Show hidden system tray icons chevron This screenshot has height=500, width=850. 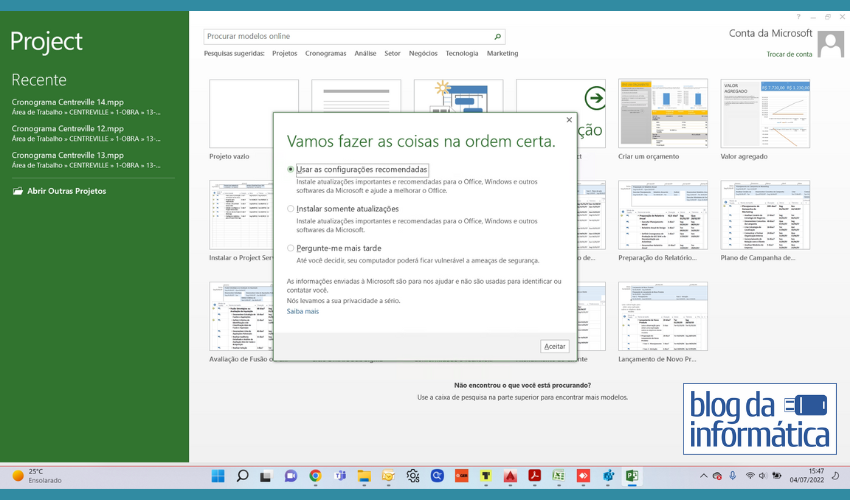click(x=703, y=476)
